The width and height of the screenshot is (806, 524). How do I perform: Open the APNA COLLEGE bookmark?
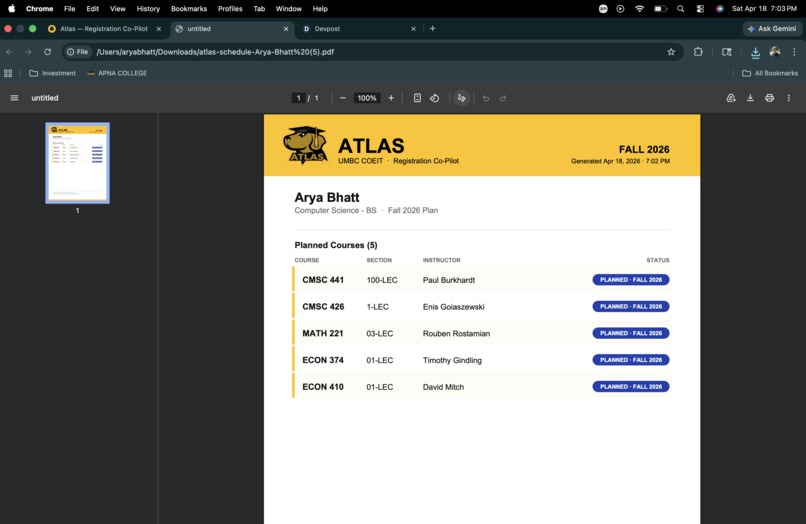point(117,73)
